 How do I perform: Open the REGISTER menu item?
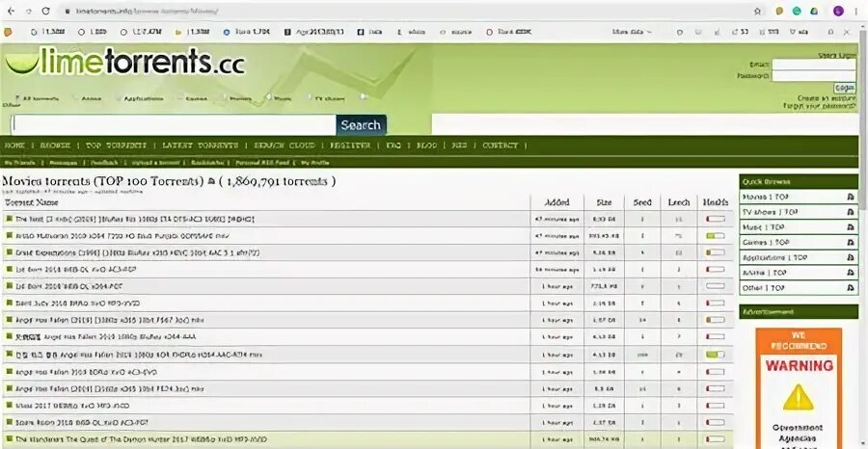click(350, 145)
